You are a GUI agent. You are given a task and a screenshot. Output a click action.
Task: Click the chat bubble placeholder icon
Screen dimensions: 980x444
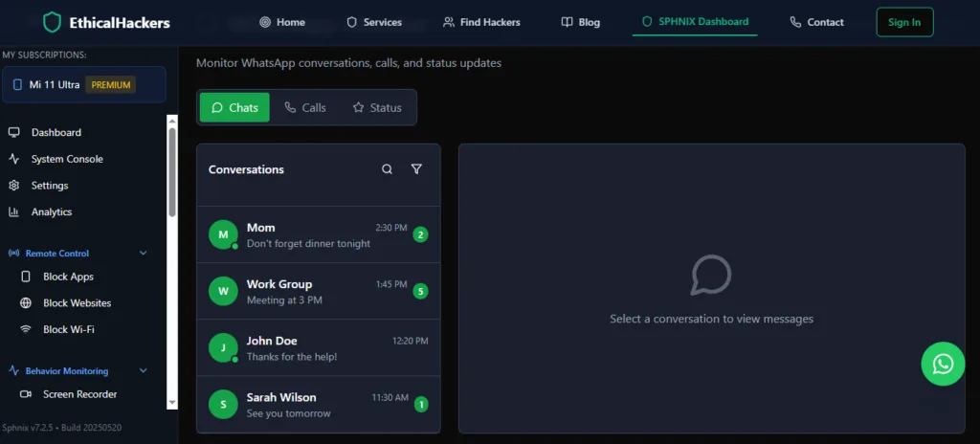tap(711, 275)
